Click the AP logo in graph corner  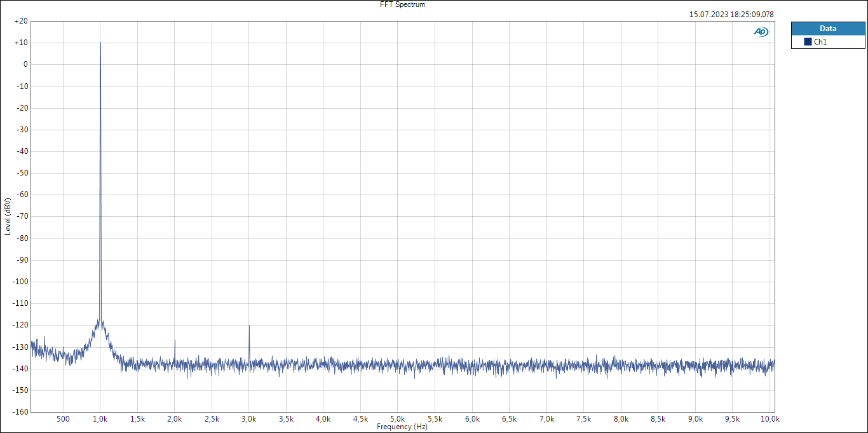coord(761,32)
